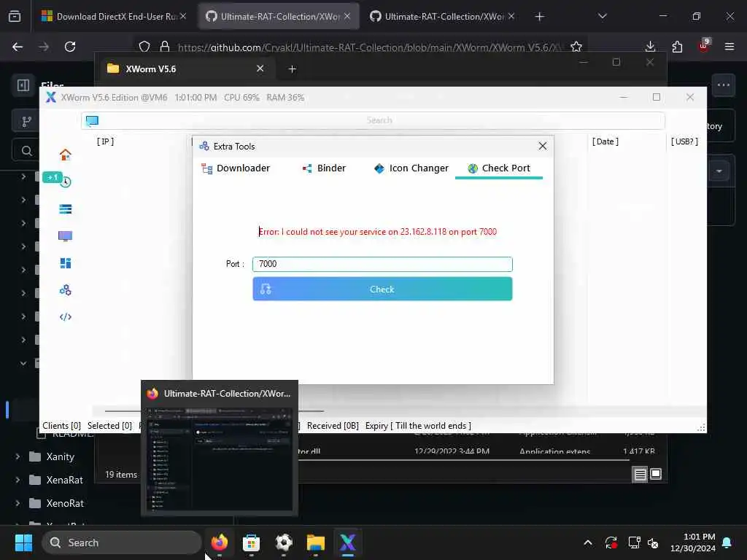Open the GitHub three dots more menu
The image size is (747, 560).
724,85
